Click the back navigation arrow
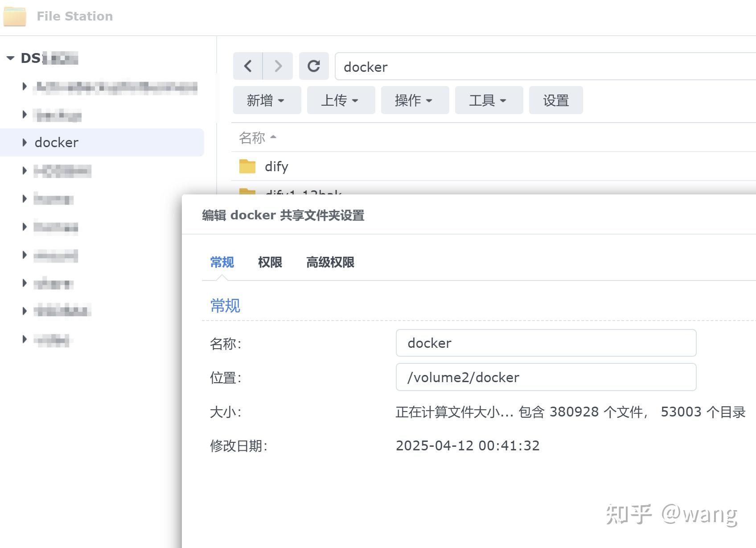Screen dimensions: 756x548 coord(248,66)
